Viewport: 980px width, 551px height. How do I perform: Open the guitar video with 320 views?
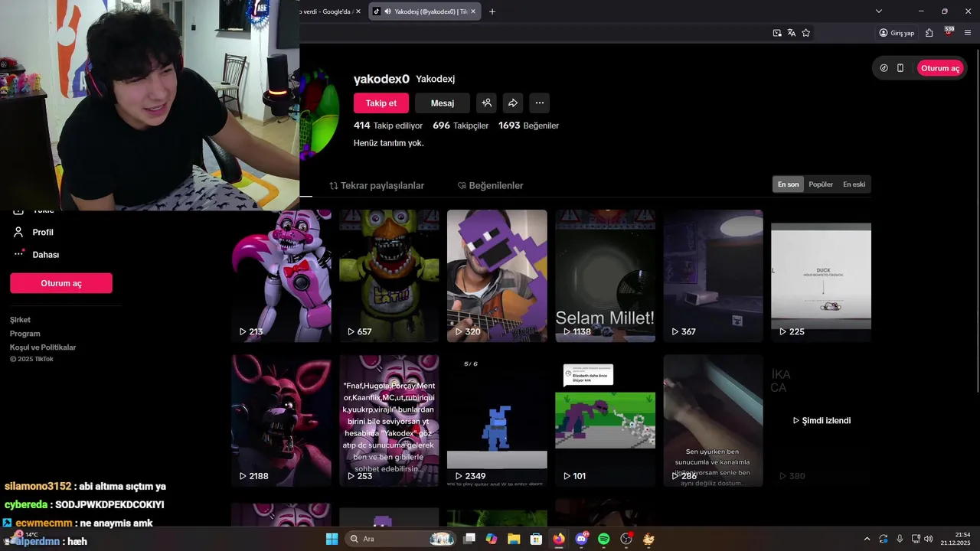tap(497, 275)
